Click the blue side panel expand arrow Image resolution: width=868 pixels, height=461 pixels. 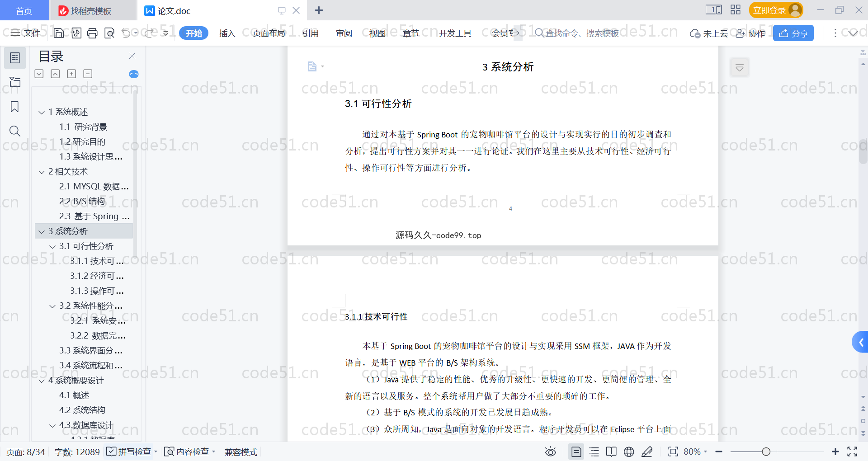coord(860,342)
